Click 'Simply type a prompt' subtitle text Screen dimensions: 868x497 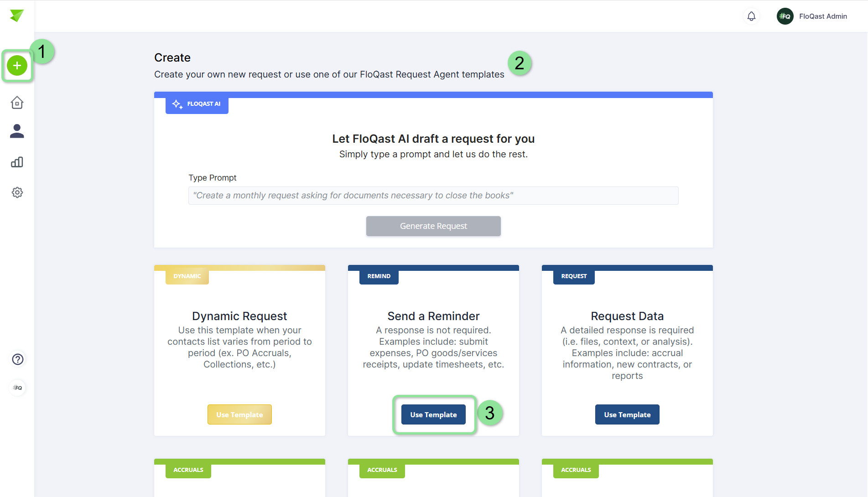433,154
